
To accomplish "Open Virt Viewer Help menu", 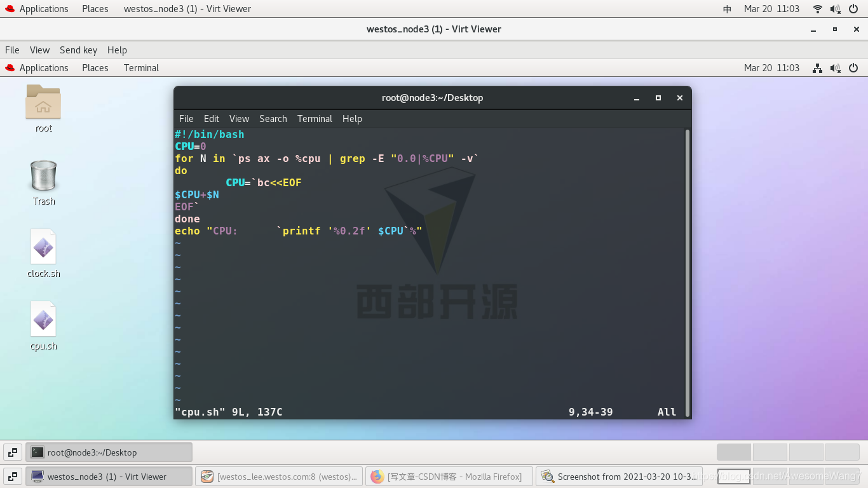I will 117,50.
